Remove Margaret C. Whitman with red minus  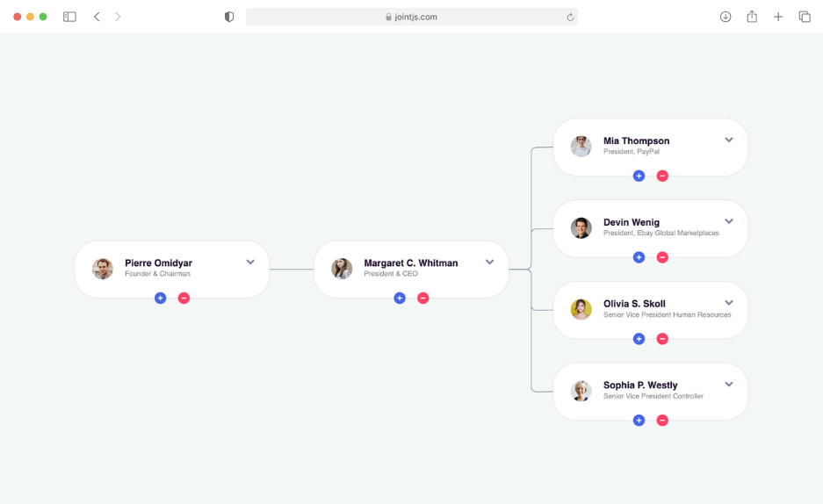[423, 298]
